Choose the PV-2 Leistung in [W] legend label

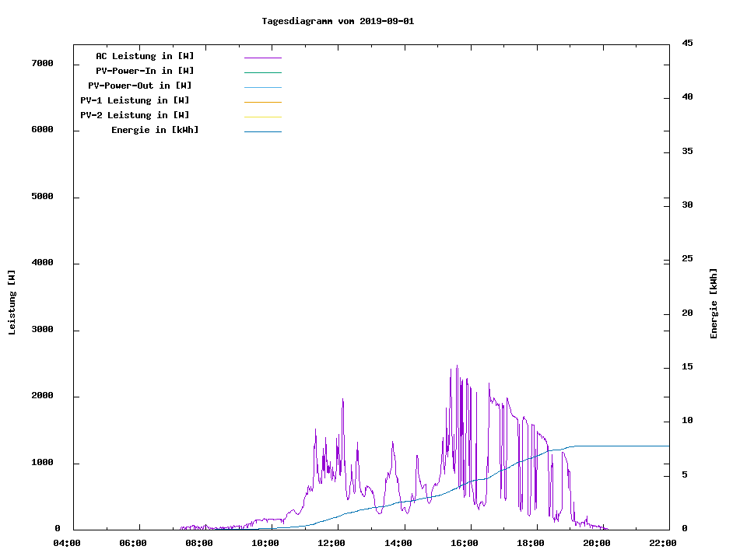[x=135, y=115]
